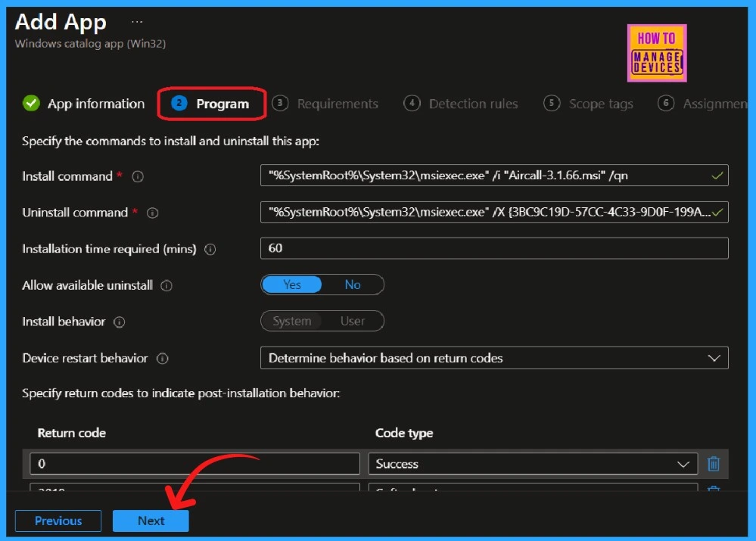Screen dimensions: 756x541
Task: Click info icon next to Install behavior
Action: (x=119, y=322)
